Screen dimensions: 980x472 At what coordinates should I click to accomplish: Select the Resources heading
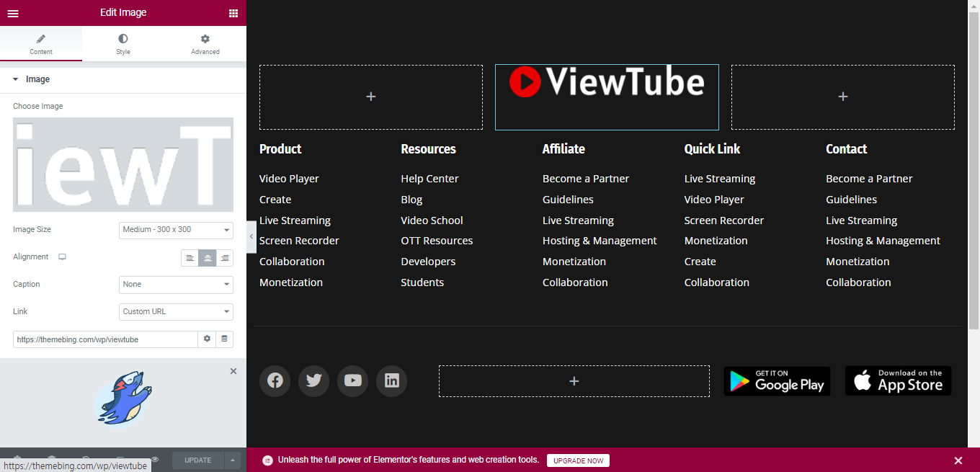429,149
